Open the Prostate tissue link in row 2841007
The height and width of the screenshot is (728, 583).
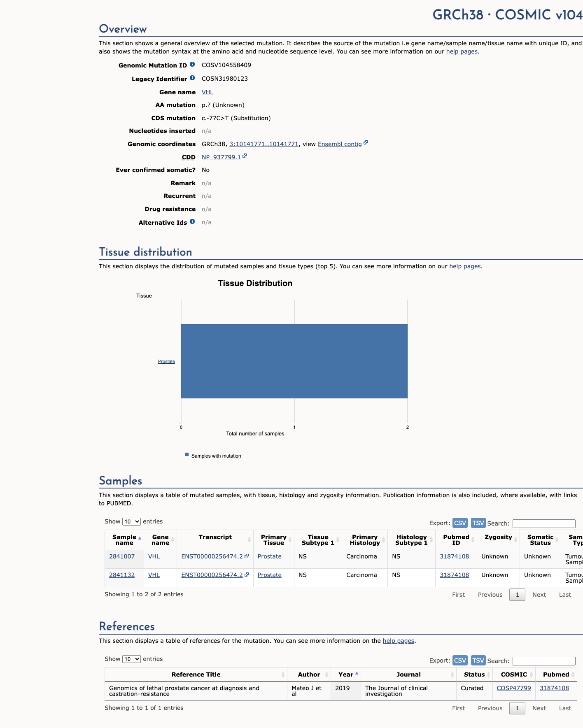click(270, 556)
